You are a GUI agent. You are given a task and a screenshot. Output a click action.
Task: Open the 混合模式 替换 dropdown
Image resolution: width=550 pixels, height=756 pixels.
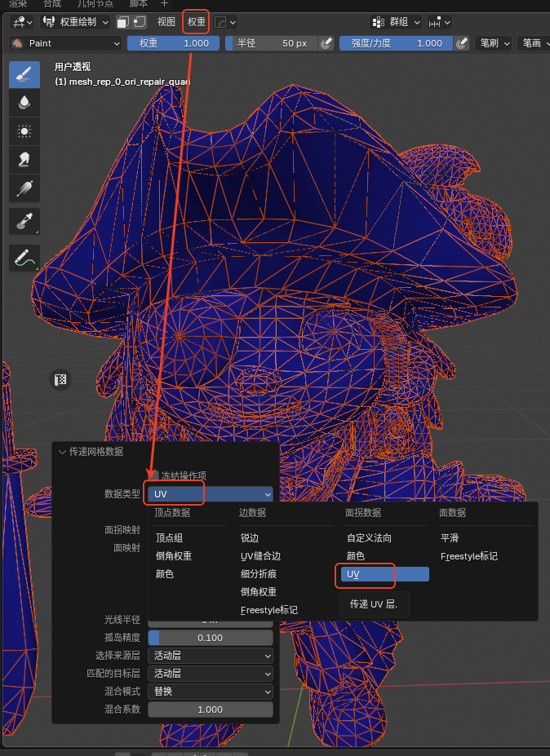tap(211, 692)
